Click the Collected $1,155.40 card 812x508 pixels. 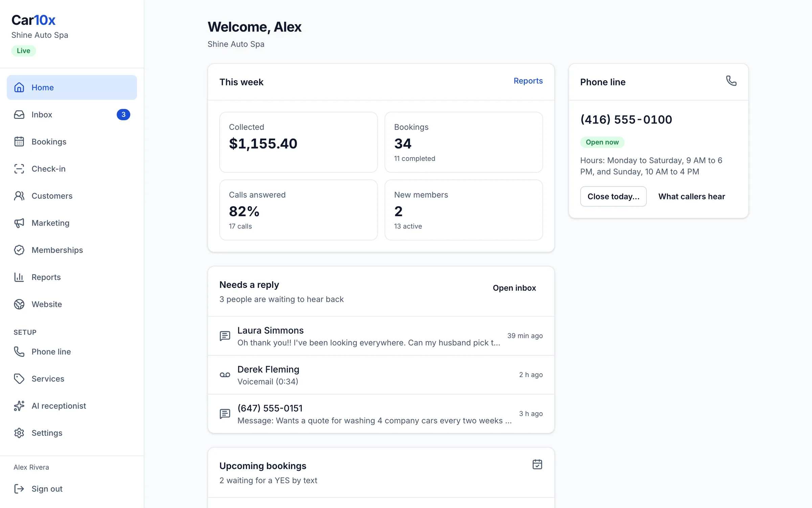[298, 142]
